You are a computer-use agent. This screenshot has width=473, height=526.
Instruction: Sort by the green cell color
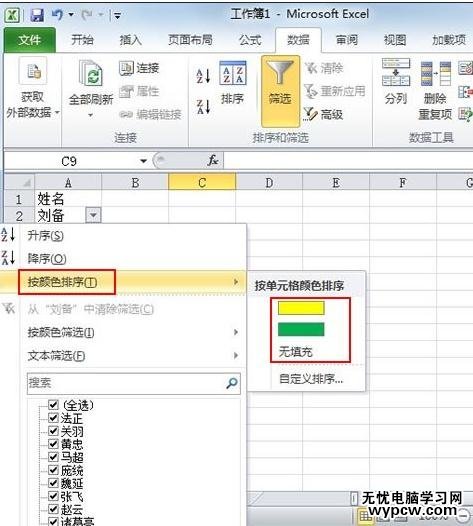(x=301, y=329)
